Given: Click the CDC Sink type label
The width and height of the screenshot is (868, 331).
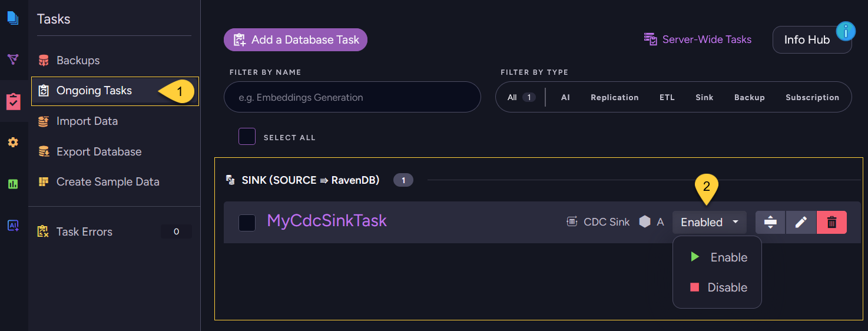Looking at the screenshot, I should [607, 222].
